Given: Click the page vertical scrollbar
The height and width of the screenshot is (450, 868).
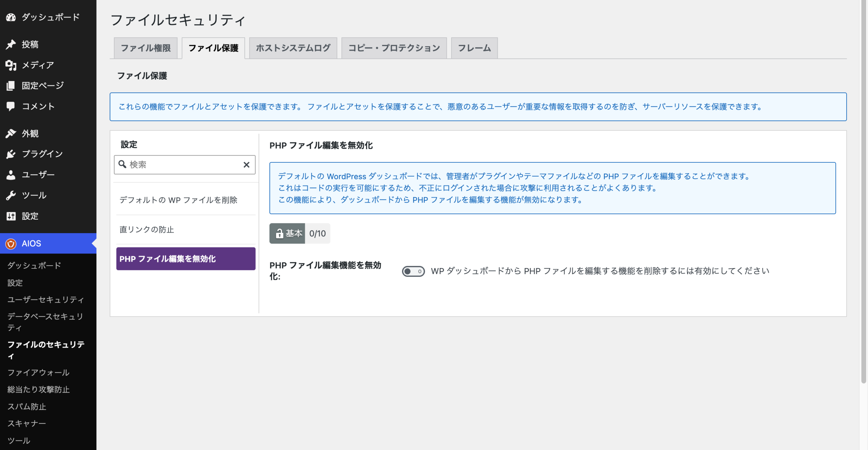Looking at the screenshot, I should pos(864,192).
